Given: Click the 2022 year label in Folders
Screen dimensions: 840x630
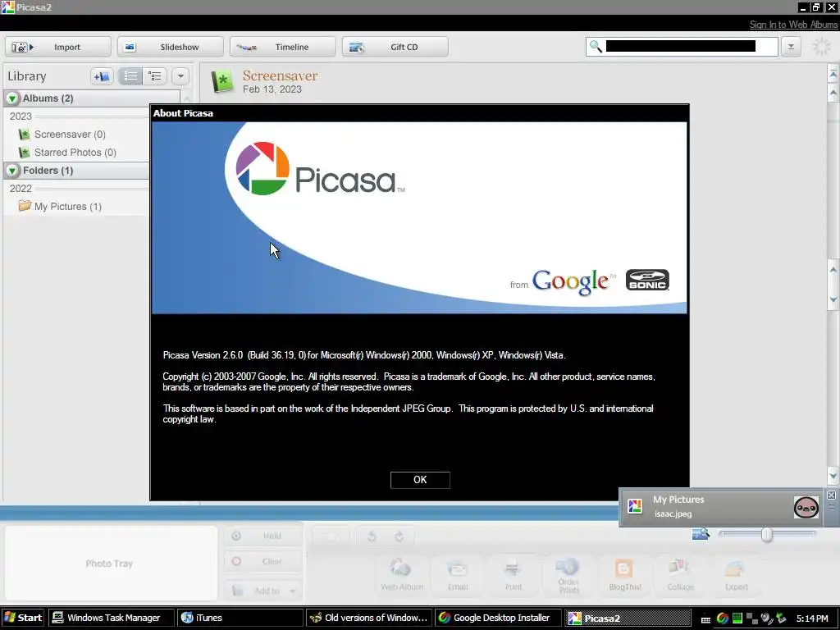Looking at the screenshot, I should click(x=21, y=189).
